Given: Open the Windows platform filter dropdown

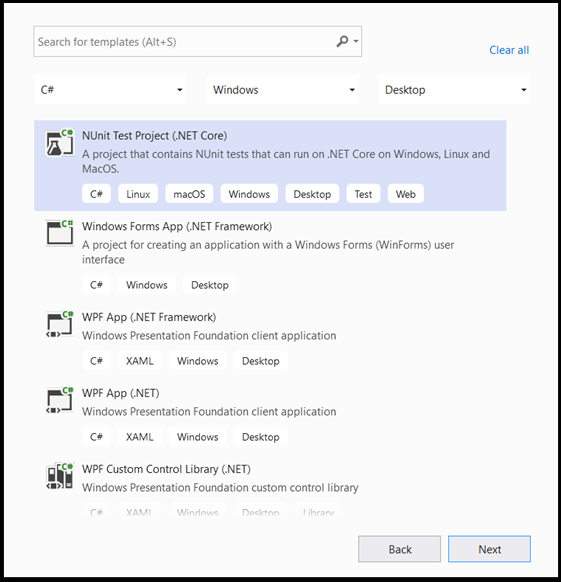Looking at the screenshot, I should click(x=282, y=90).
